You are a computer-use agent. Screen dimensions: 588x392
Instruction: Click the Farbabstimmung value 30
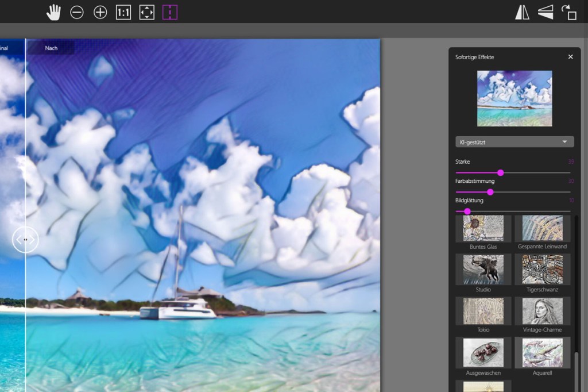(571, 181)
